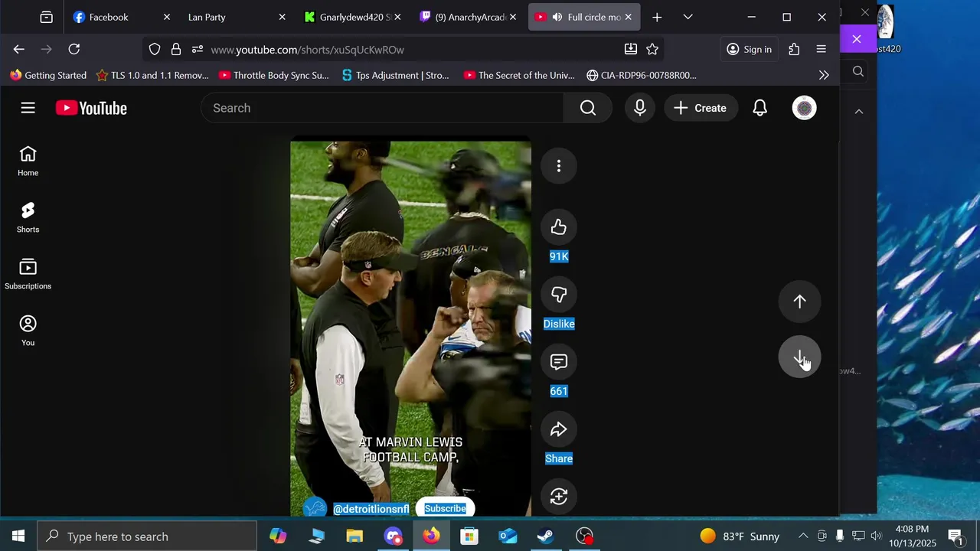Click the Sign in button
This screenshot has height=551, width=980.
tap(749, 49)
